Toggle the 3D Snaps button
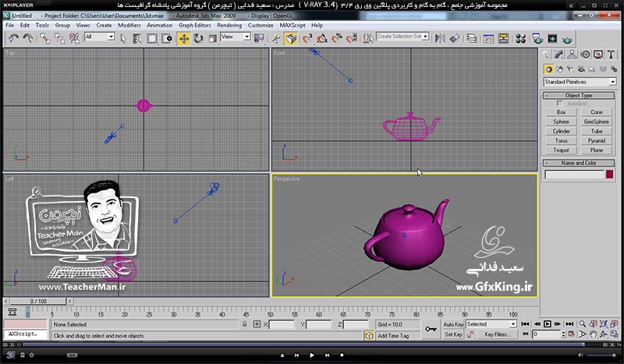This screenshot has height=364, width=624. 307,39
